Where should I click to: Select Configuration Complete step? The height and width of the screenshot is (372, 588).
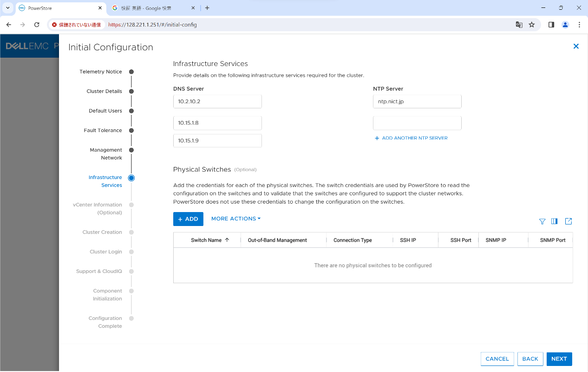pos(105,322)
